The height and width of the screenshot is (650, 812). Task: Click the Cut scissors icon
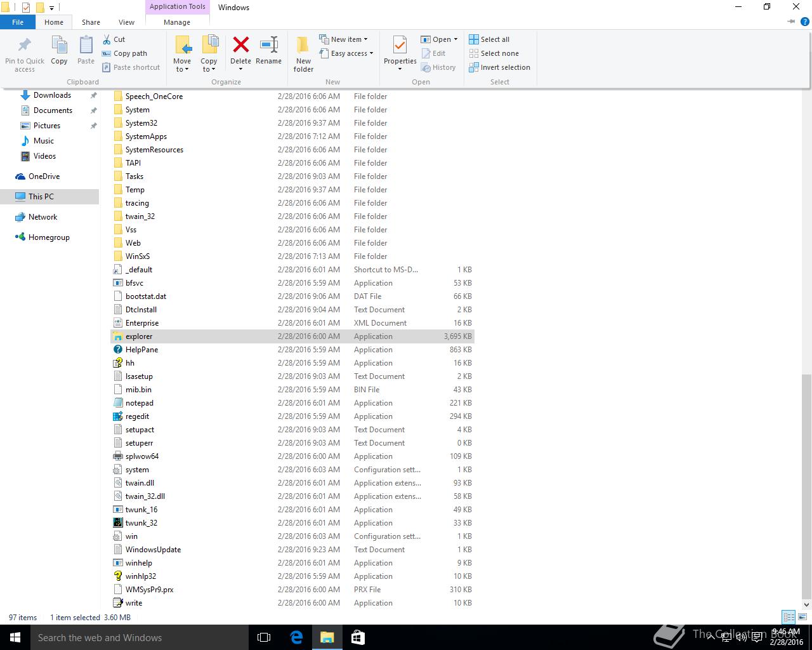coord(107,39)
